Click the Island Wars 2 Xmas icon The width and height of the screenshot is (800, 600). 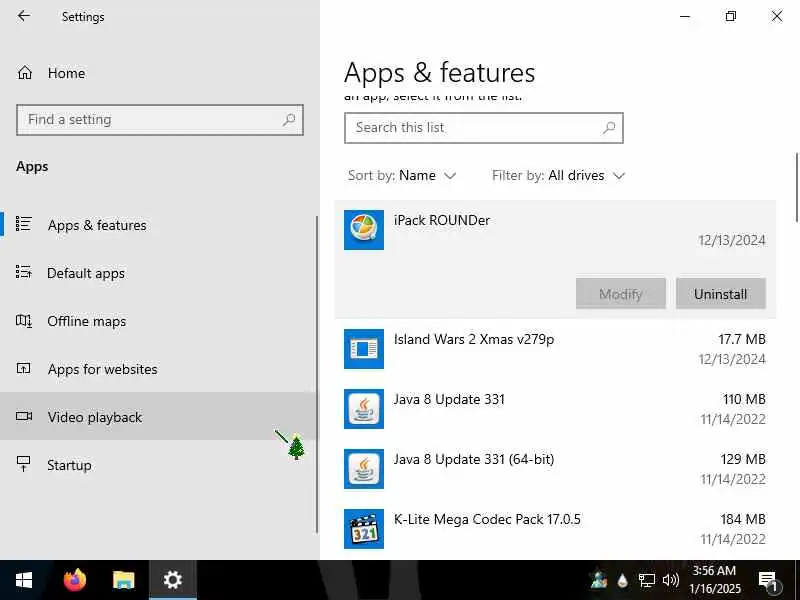pyautogui.click(x=364, y=349)
